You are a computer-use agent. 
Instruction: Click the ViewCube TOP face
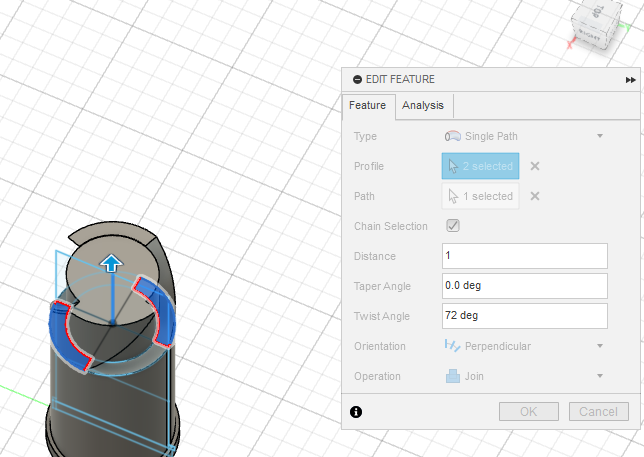click(598, 11)
